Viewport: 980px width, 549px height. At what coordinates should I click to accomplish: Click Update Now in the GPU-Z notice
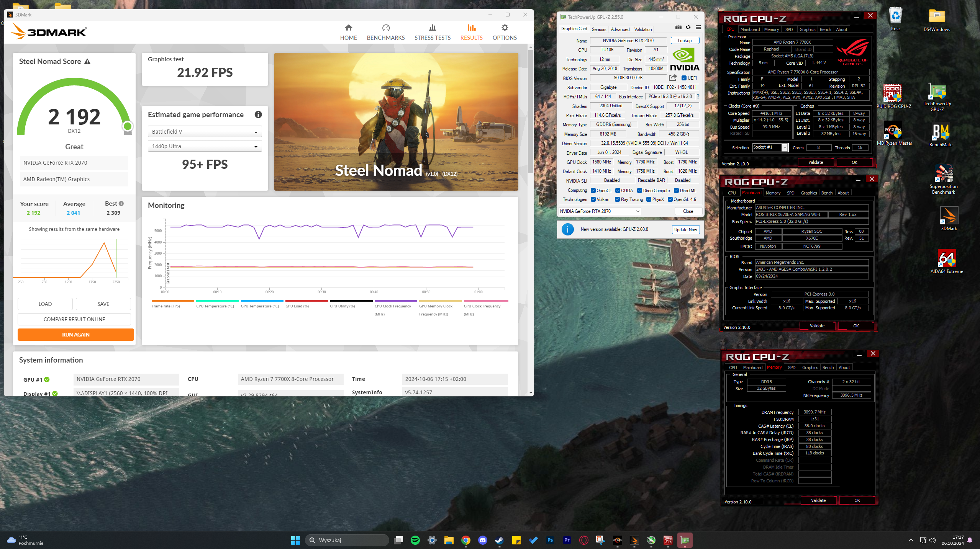(x=685, y=230)
